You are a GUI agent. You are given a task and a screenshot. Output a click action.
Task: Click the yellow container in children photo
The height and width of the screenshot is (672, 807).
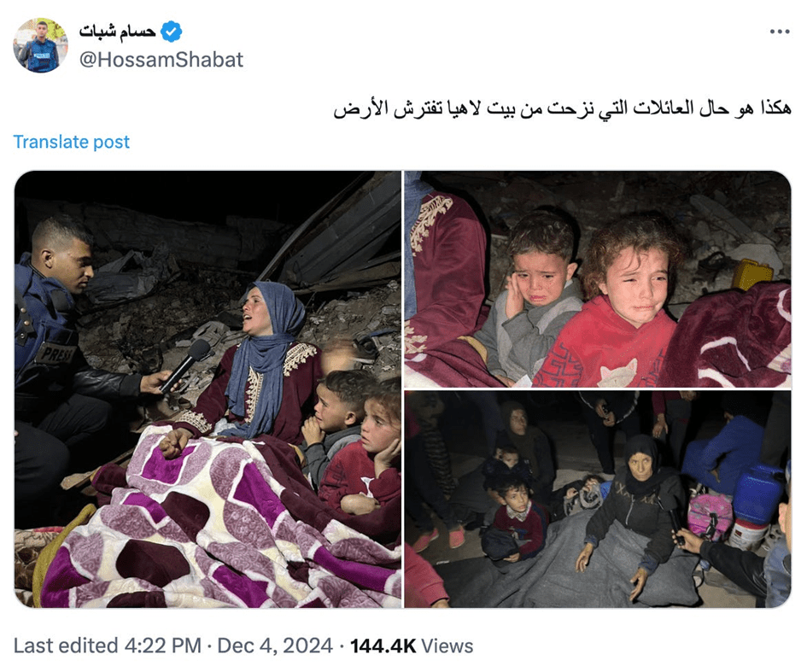752,274
